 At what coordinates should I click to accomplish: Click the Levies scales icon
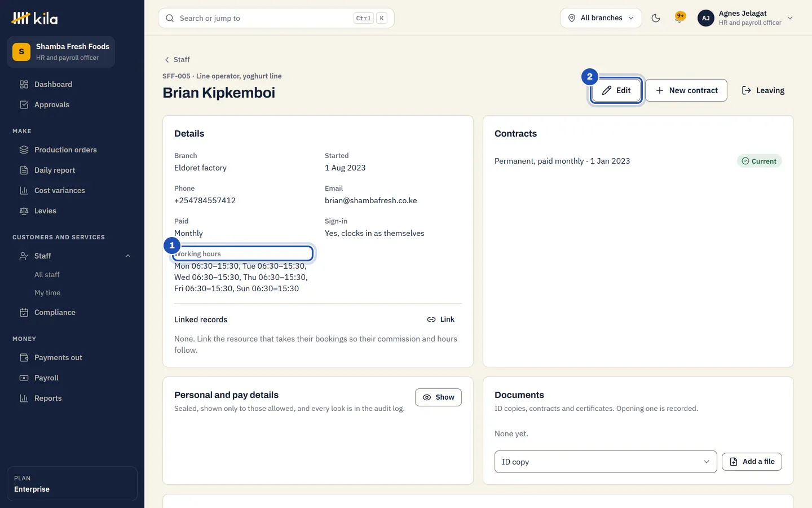tap(24, 211)
